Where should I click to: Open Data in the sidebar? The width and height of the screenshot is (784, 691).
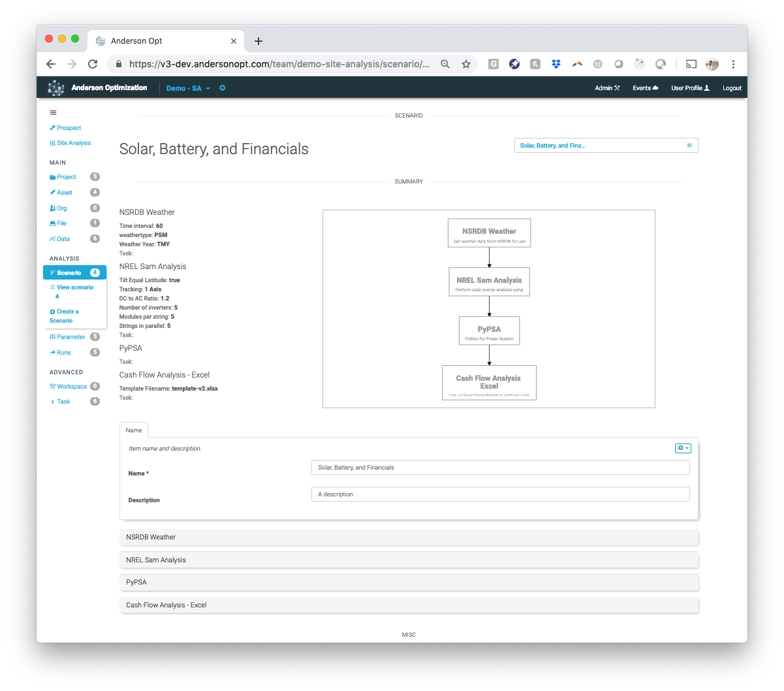(x=59, y=239)
